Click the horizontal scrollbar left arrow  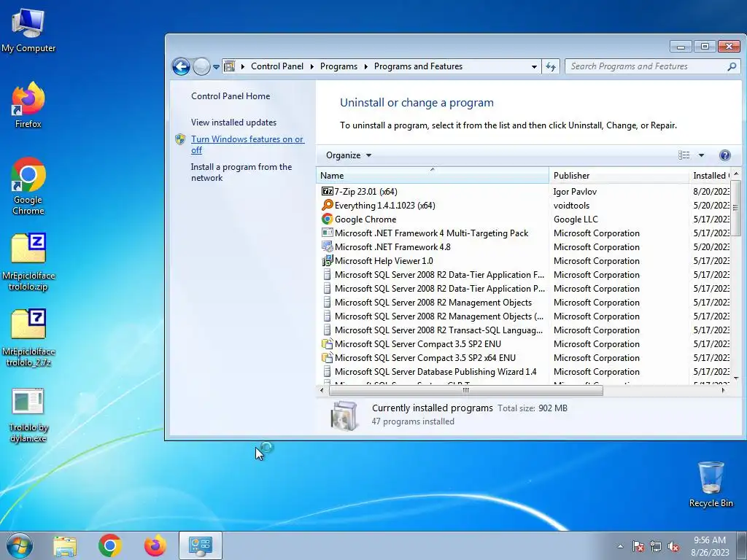[322, 391]
